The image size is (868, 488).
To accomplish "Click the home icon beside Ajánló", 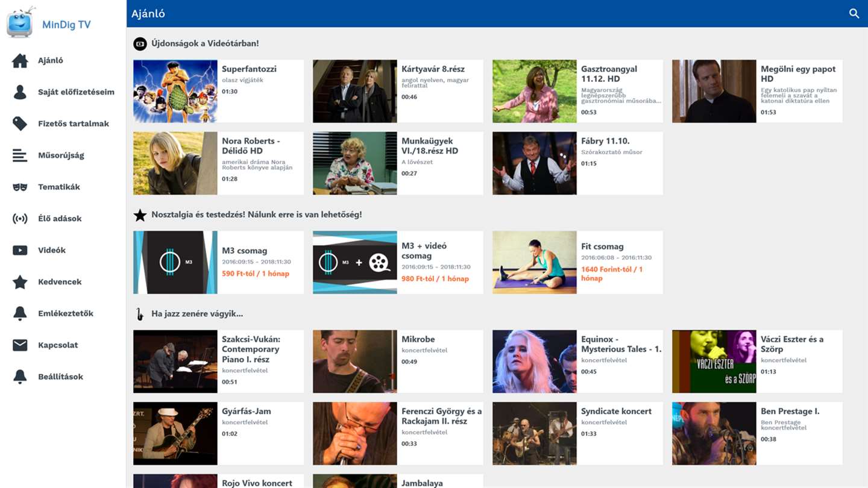I will tap(20, 61).
